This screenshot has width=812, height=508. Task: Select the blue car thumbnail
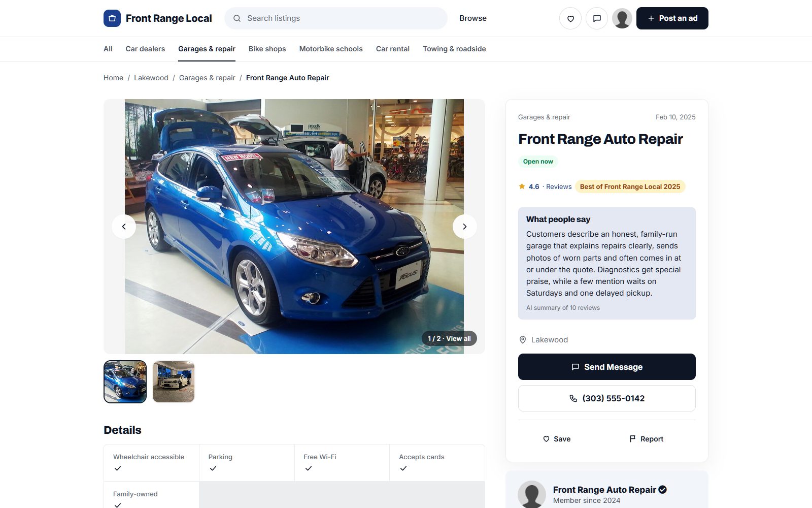pos(125,382)
